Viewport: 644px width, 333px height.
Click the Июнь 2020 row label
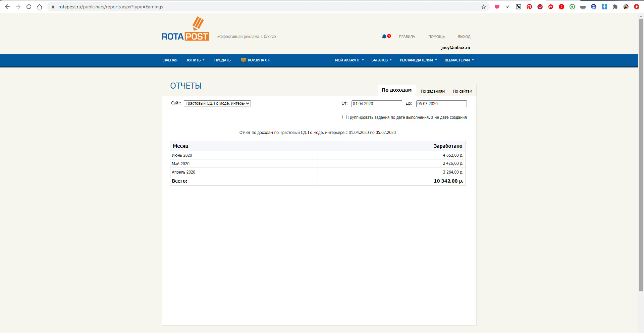pyautogui.click(x=182, y=155)
